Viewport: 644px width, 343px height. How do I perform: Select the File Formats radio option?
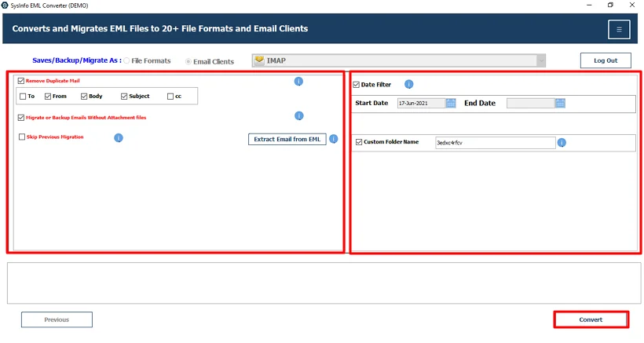click(x=126, y=60)
